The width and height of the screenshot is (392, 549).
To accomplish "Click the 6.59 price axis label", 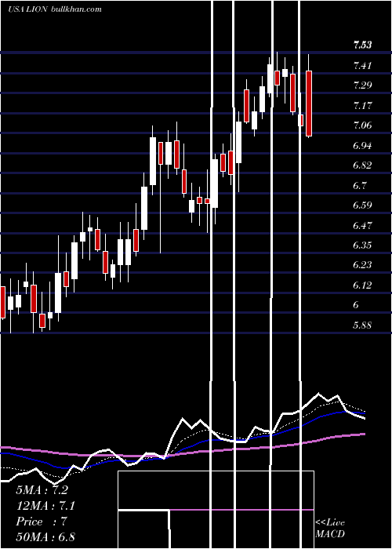I will tap(362, 205).
